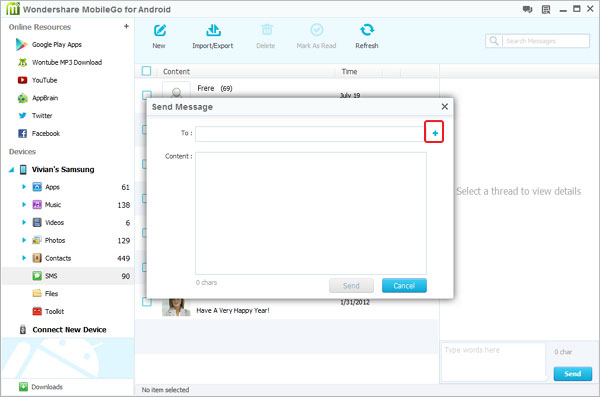The image size is (600, 397).
Task: Open AppBrain in Online Resources
Action: pos(38,98)
